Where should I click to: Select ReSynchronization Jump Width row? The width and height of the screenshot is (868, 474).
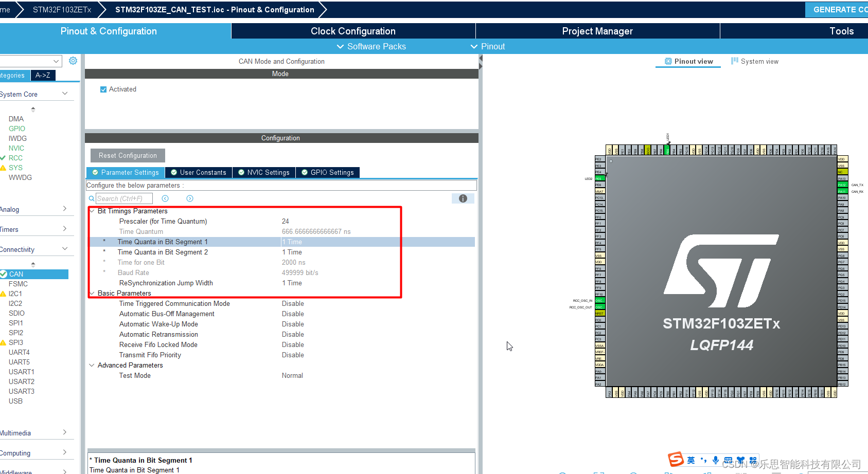tap(282, 283)
